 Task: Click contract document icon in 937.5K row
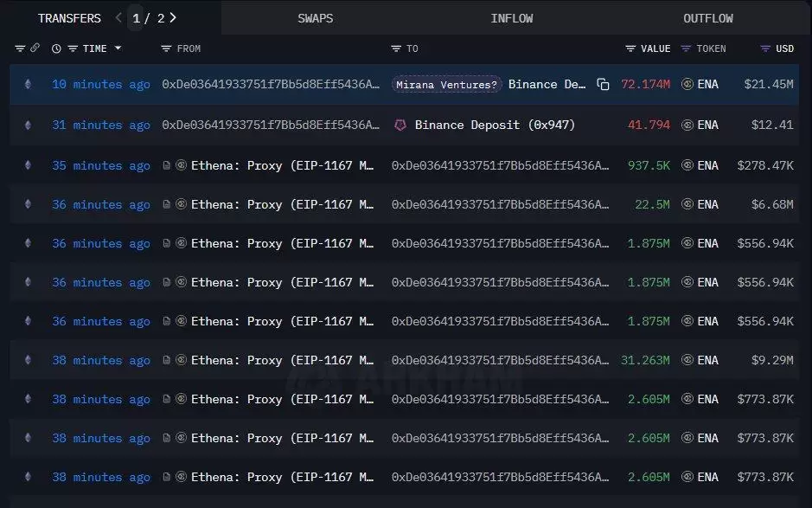[167, 165]
